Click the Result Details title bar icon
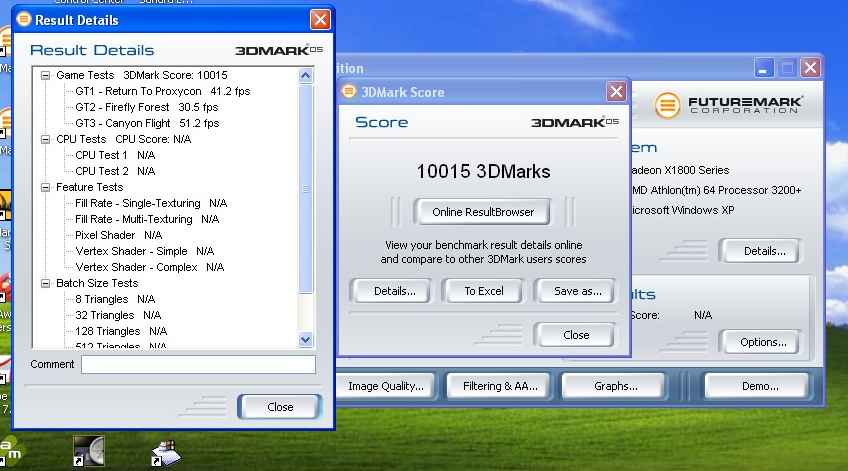This screenshot has height=471, width=848. 20,19
